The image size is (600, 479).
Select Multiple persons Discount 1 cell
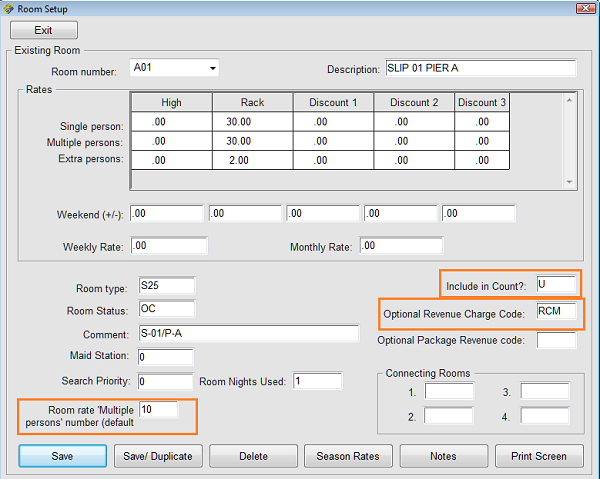click(x=333, y=141)
